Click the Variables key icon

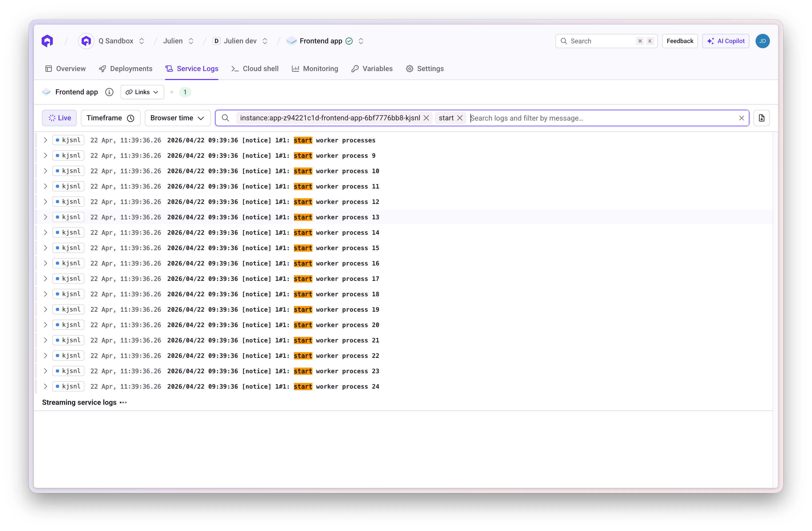355,68
